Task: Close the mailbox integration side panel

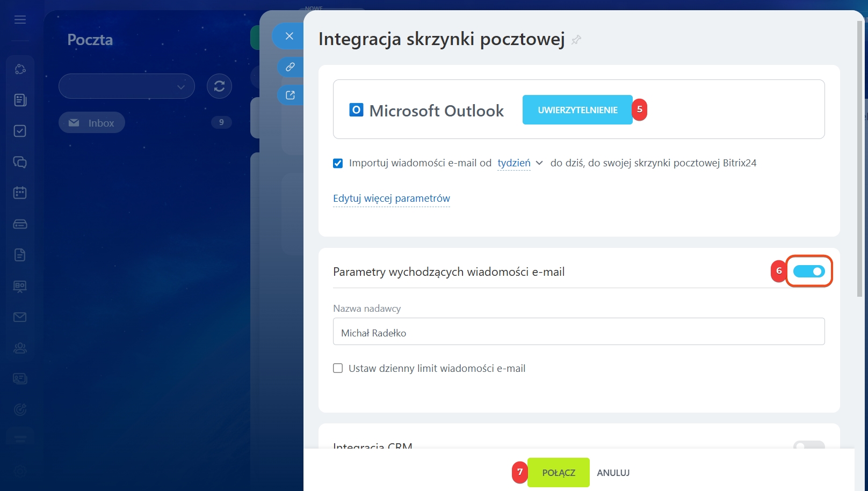Action: tap(289, 36)
